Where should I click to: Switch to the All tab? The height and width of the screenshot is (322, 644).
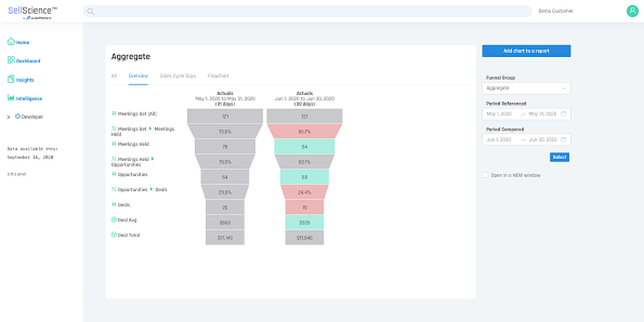coord(114,76)
